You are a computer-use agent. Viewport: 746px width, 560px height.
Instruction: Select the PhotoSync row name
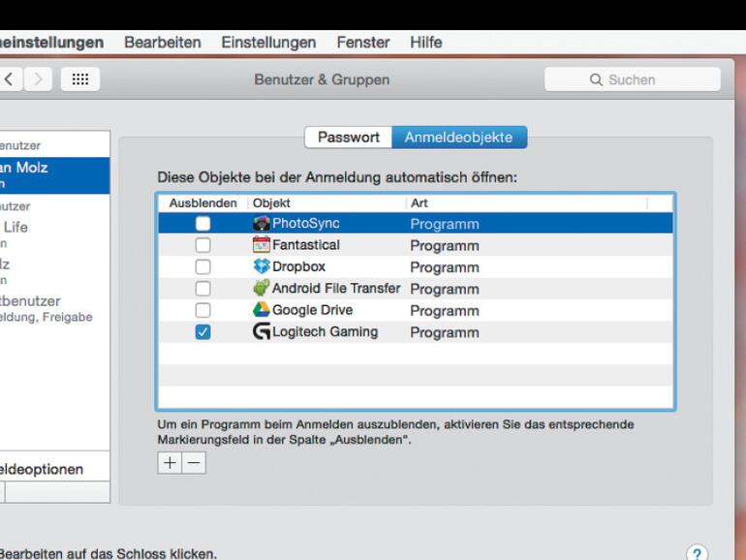coord(306,223)
